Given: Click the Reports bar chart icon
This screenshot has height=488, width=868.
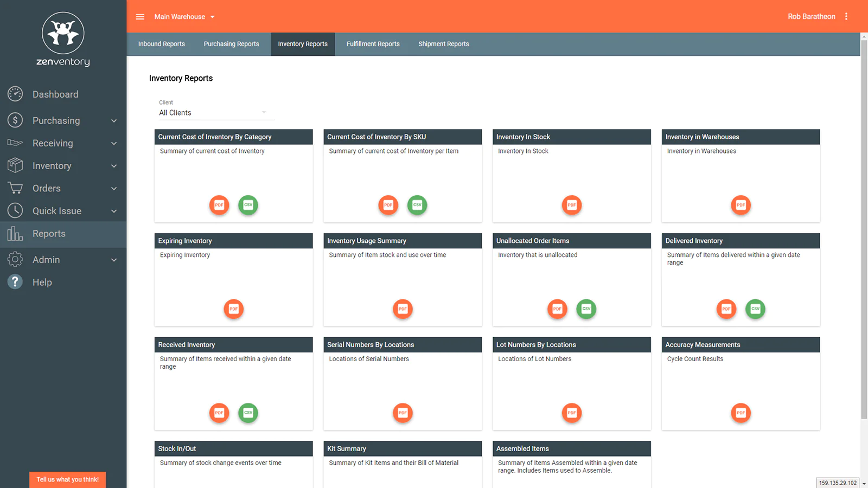Looking at the screenshot, I should point(15,234).
